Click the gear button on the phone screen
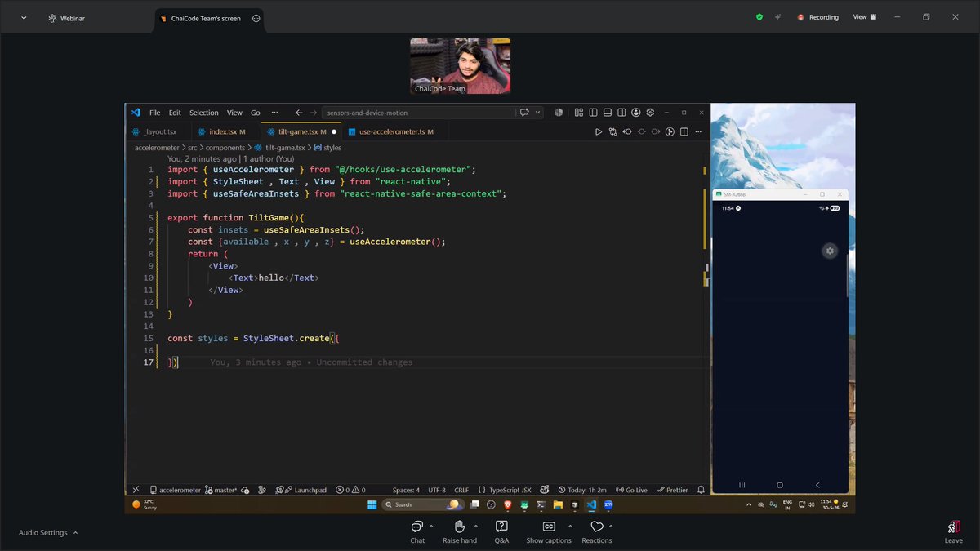980x551 pixels. click(x=830, y=251)
